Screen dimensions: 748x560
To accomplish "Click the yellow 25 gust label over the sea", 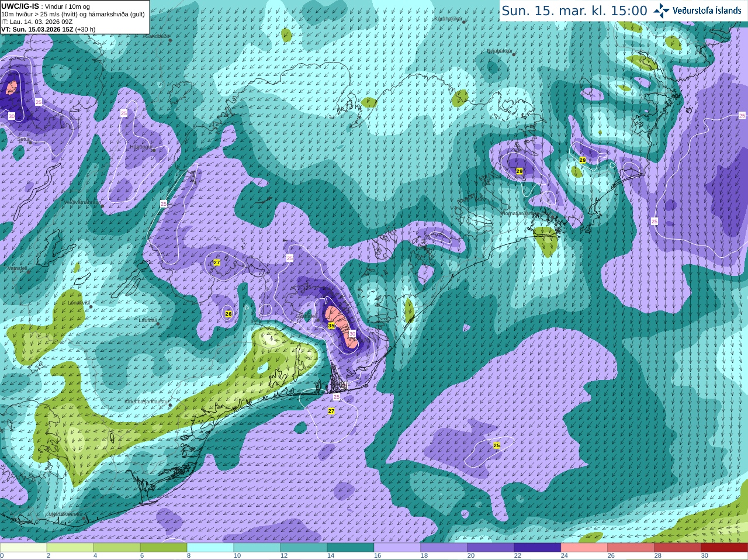I will tap(497, 445).
